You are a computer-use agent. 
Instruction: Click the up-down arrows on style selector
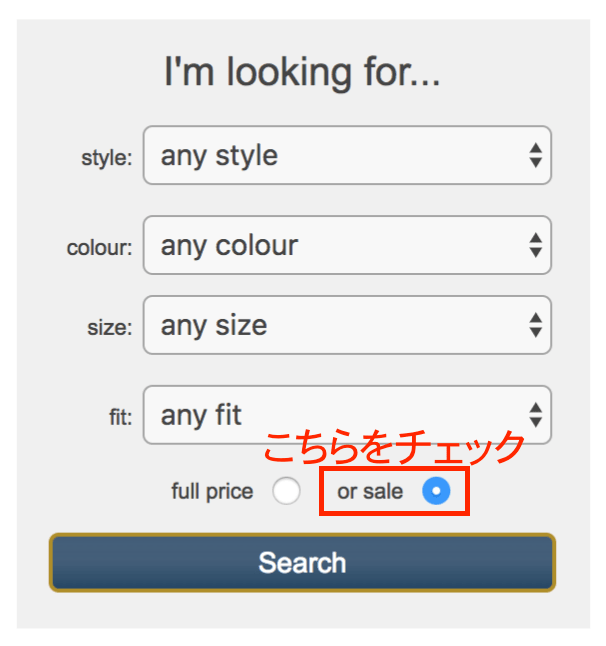(536, 155)
